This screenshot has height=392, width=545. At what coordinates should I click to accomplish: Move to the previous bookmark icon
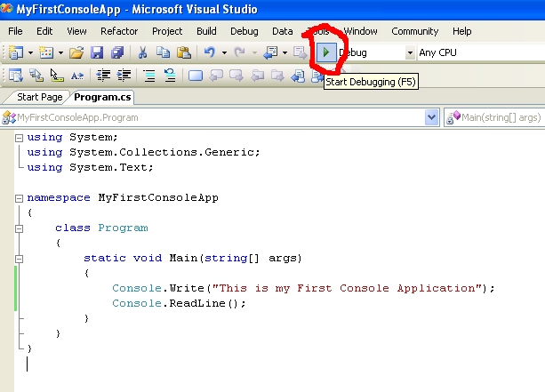point(216,75)
